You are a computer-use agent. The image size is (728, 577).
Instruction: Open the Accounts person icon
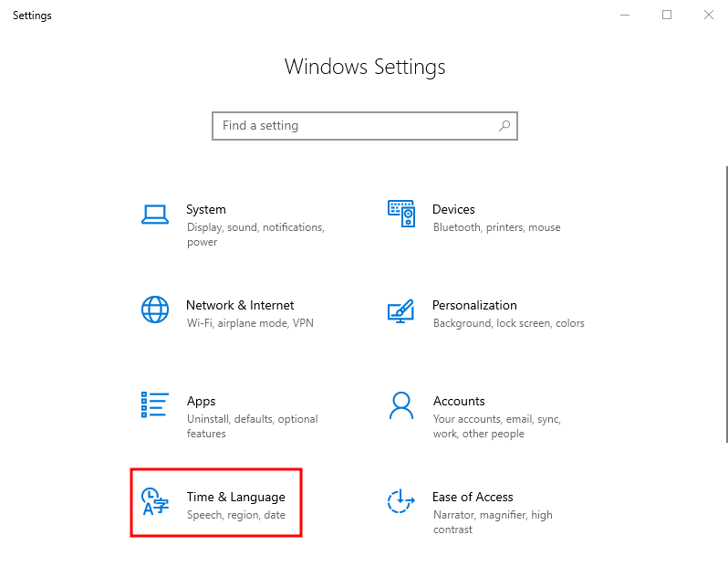(x=401, y=405)
